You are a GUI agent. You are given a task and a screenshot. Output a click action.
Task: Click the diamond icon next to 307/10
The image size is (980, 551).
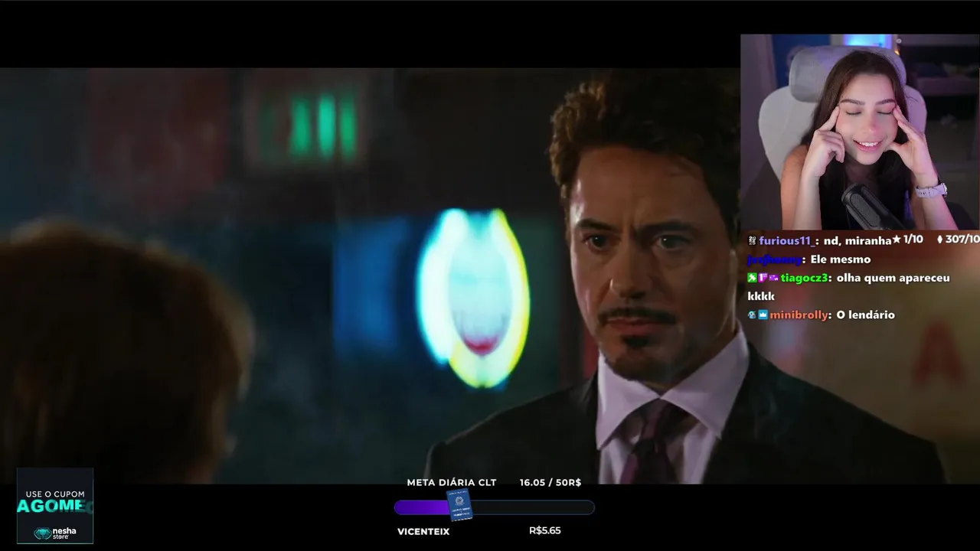[x=939, y=240]
